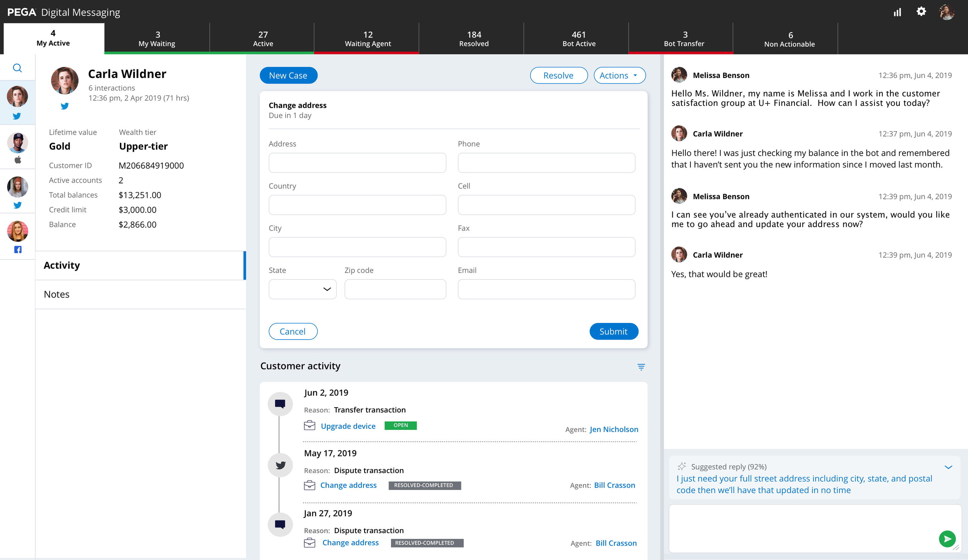The height and width of the screenshot is (560, 968).
Task: Open the State dropdown
Action: pyautogui.click(x=302, y=289)
